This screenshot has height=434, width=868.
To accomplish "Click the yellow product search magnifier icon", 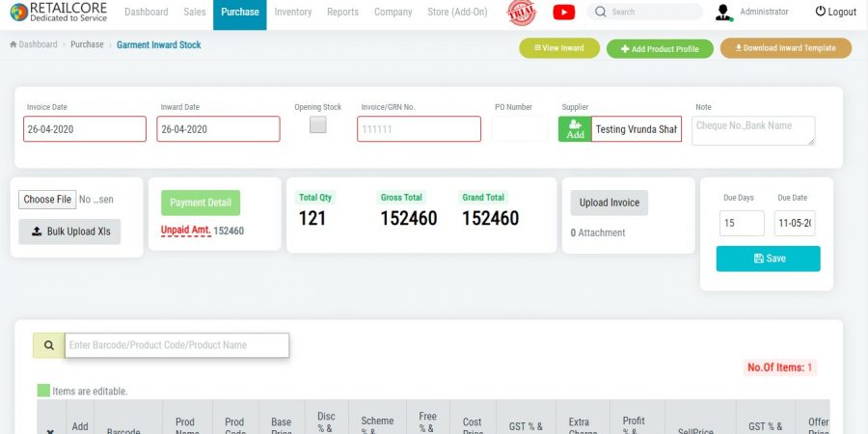I will pyautogui.click(x=49, y=345).
